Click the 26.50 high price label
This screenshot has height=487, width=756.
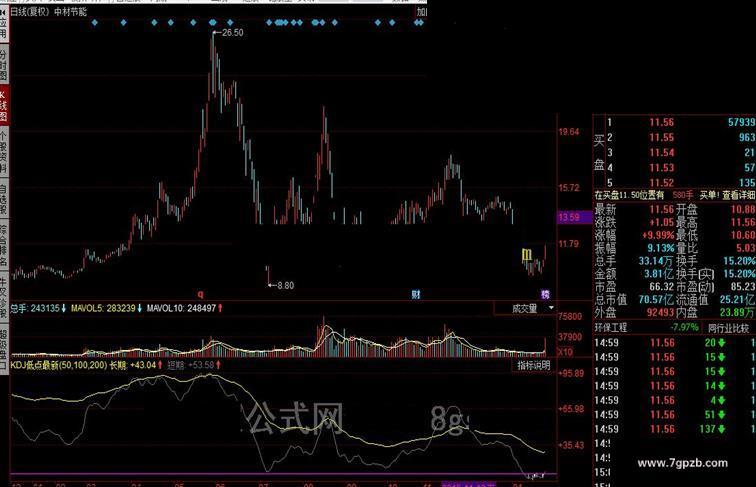(233, 33)
